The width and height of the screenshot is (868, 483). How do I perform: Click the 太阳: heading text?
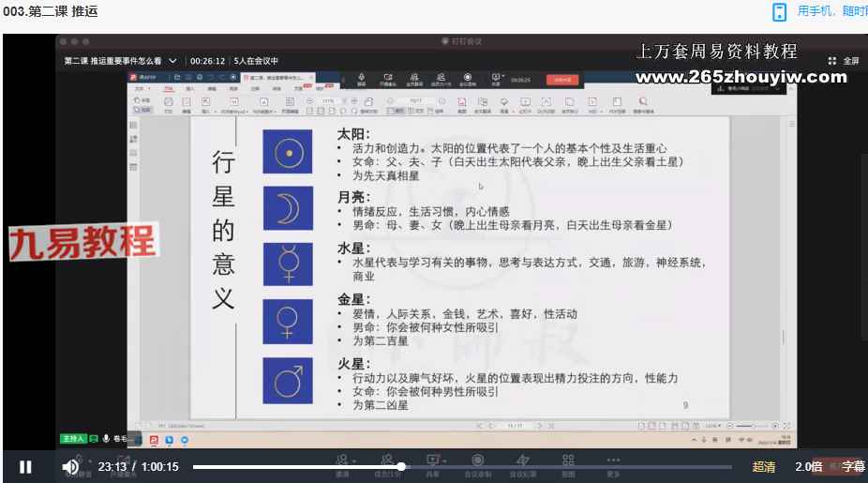pos(353,135)
